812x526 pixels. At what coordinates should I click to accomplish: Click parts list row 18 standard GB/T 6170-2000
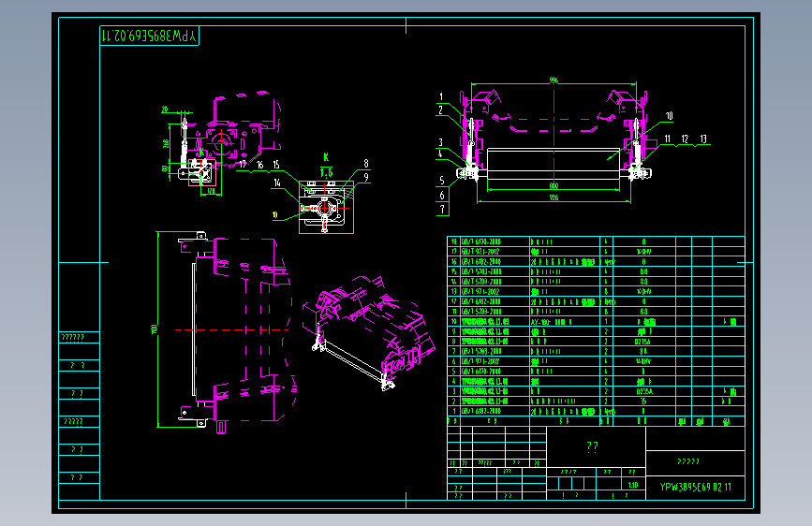coord(481,241)
